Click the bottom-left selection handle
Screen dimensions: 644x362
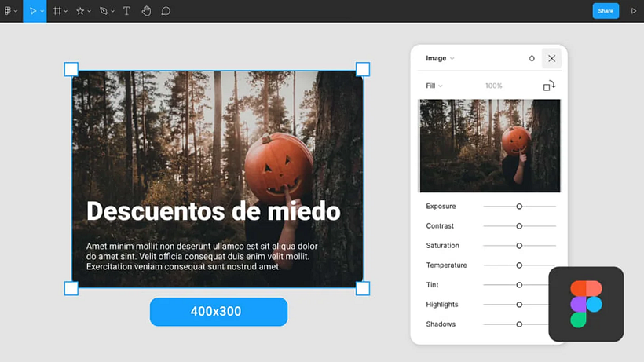pyautogui.click(x=71, y=288)
